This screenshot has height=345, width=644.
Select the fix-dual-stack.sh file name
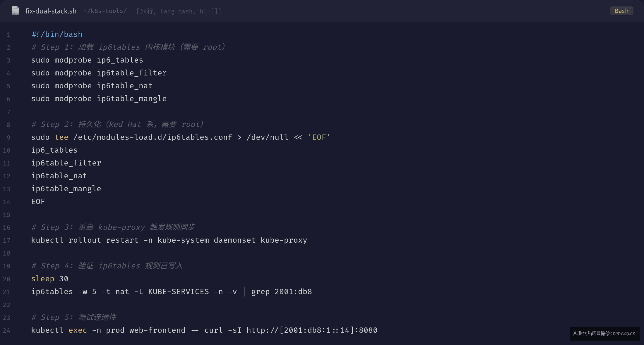(51, 11)
